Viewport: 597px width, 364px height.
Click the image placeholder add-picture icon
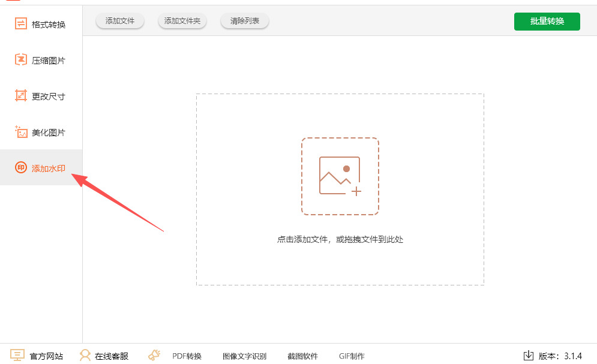[340, 176]
